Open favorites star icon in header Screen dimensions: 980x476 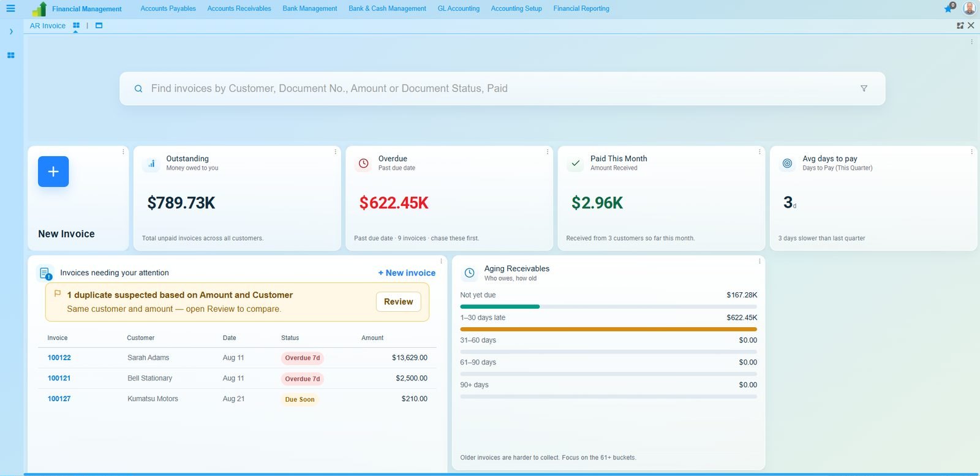click(948, 9)
